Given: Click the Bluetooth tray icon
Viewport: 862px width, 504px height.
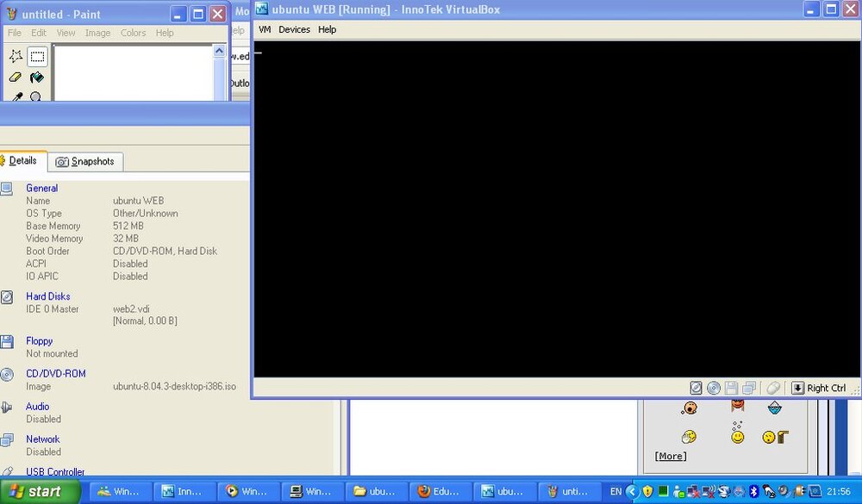Looking at the screenshot, I should pos(753,491).
